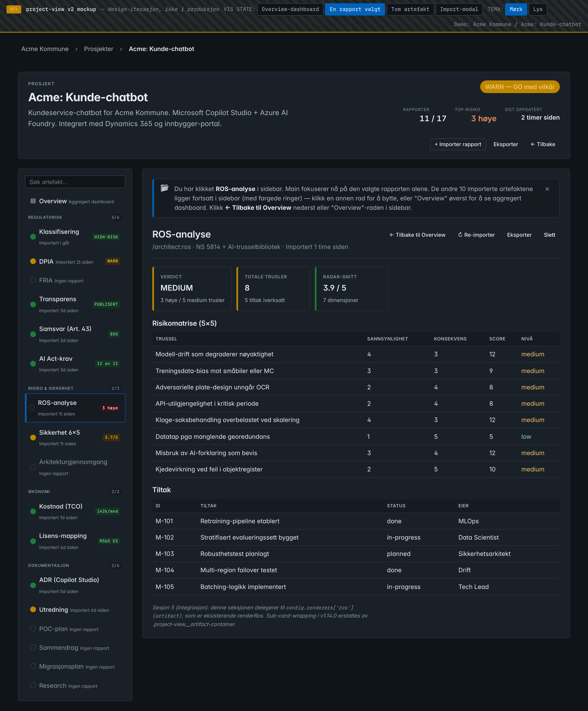Viewport: 588px width, 711px height.
Task: Click the RADAR-SNITT card
Action: (351, 289)
